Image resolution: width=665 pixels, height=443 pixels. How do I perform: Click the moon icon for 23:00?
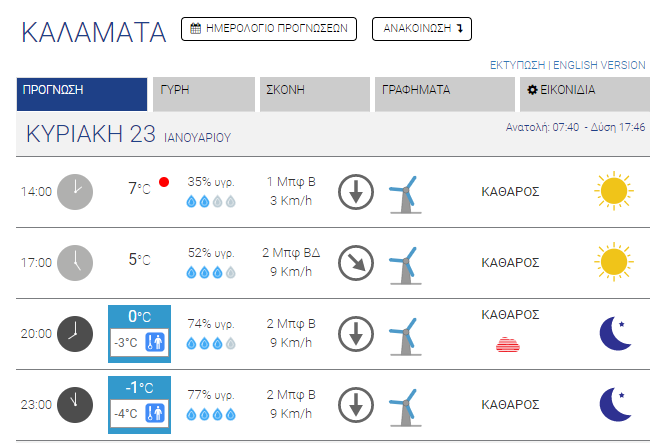pyautogui.click(x=614, y=405)
